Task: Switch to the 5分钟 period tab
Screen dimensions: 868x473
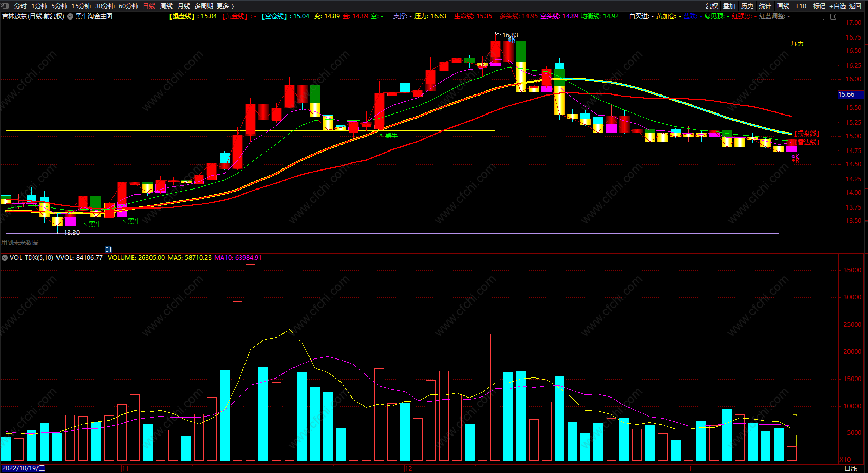Action: click(x=59, y=6)
